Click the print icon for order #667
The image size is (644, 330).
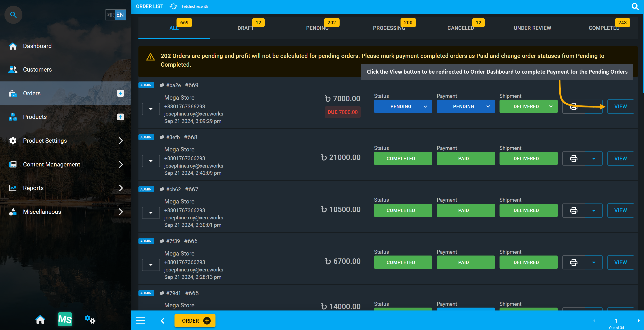click(x=573, y=210)
